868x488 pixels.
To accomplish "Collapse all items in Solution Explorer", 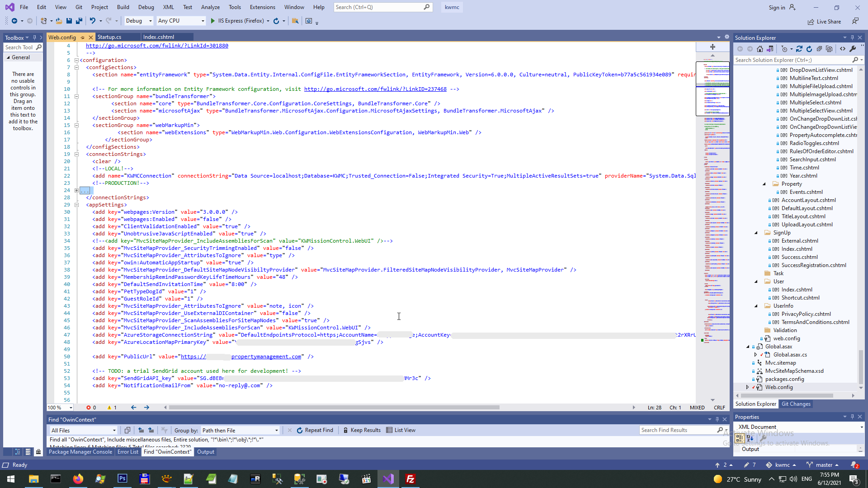I will click(x=819, y=49).
